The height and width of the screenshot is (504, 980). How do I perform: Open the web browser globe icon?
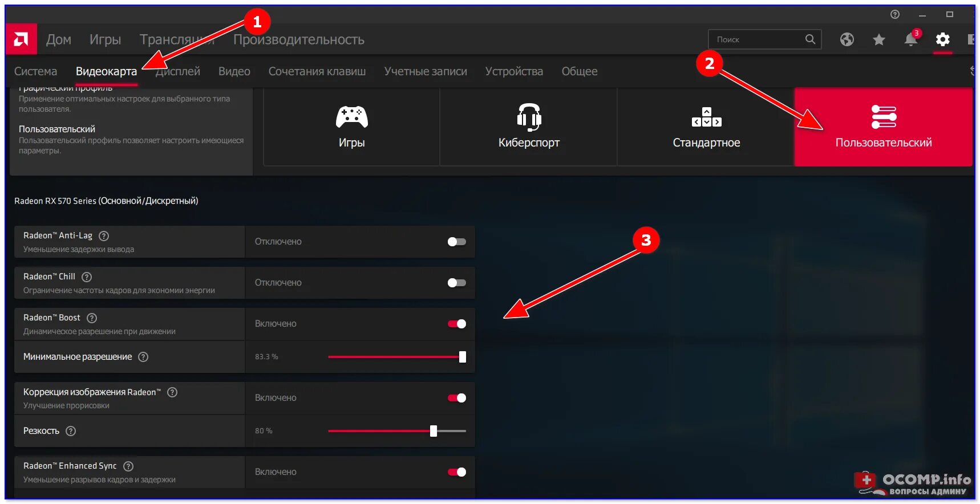click(847, 39)
